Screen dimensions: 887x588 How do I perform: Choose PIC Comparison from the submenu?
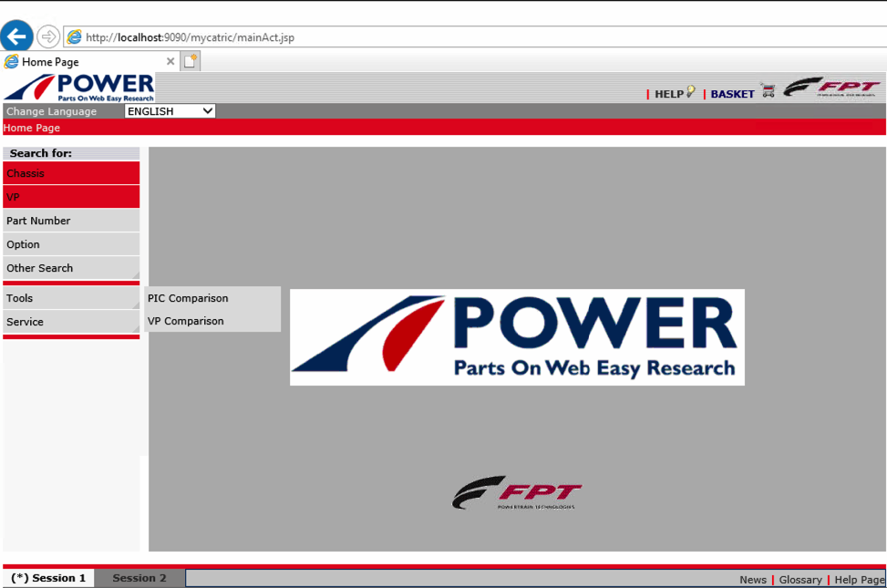pyautogui.click(x=212, y=298)
